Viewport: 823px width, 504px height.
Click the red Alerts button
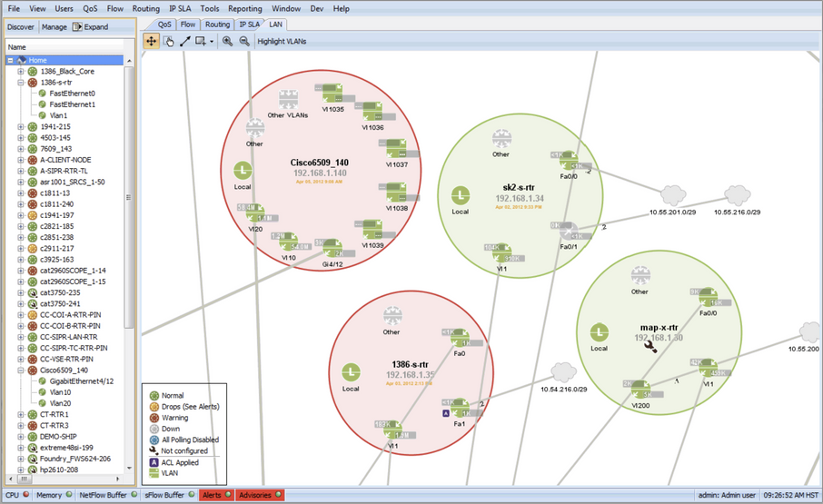click(217, 495)
